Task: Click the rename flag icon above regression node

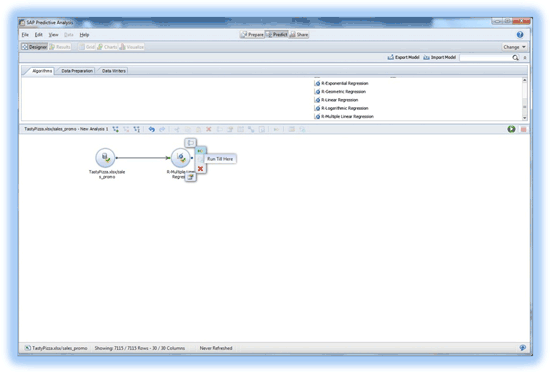Action: click(x=190, y=143)
